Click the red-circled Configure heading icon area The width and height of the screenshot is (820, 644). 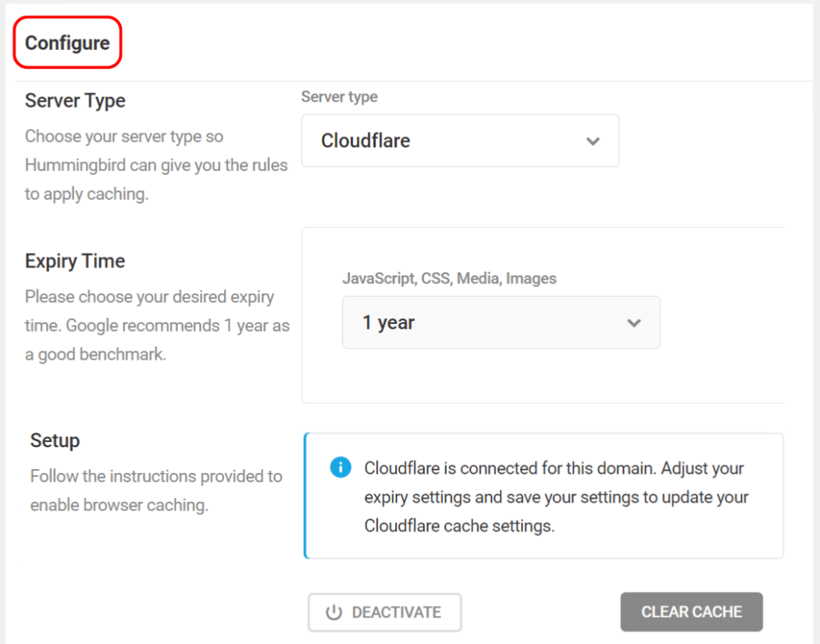[x=67, y=43]
